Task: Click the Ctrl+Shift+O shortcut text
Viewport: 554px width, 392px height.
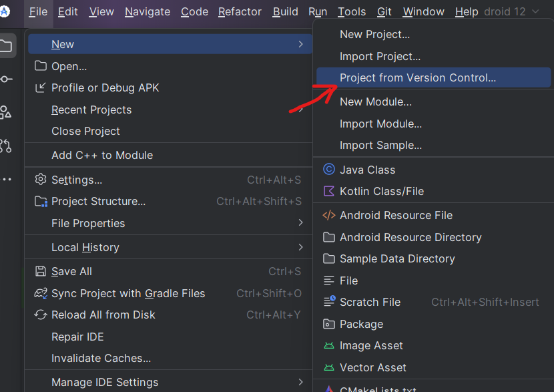Action: [269, 293]
